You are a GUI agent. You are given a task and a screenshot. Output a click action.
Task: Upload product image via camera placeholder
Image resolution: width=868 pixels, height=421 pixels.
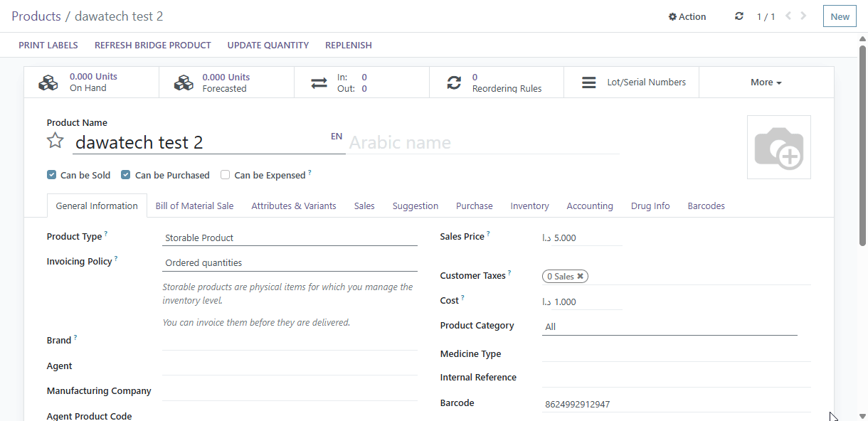pos(779,147)
